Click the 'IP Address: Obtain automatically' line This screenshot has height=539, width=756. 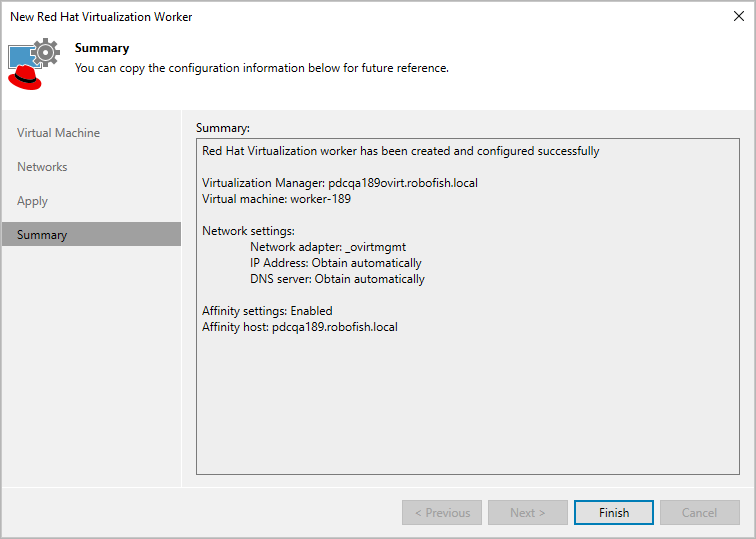336,263
